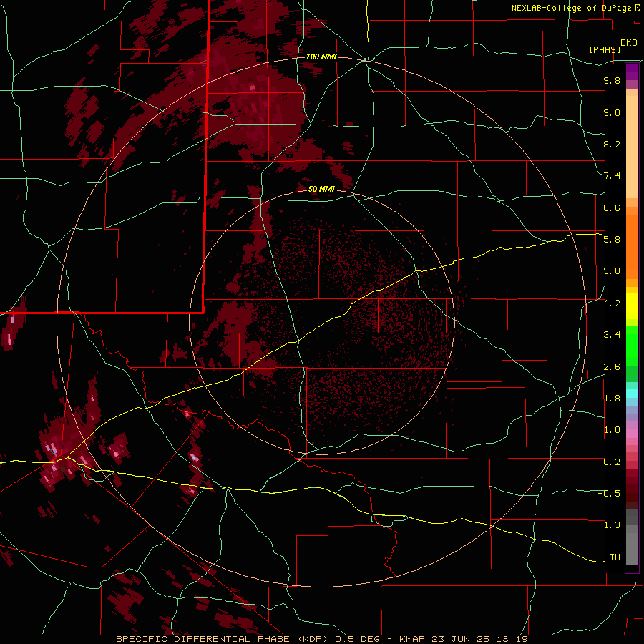The image size is (644, 644).
Task: Pick the gray band near TH label
Action: (x=632, y=548)
